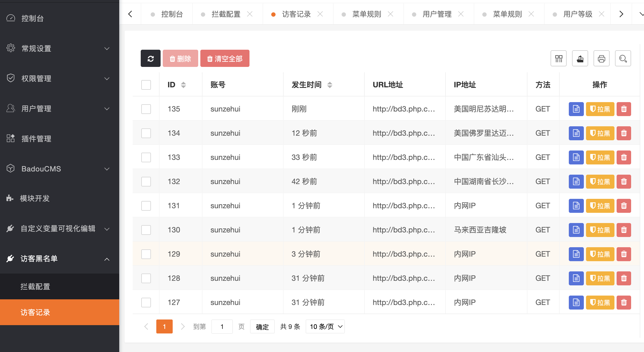Image resolution: width=644 pixels, height=352 pixels.
Task: Click the refresh icon button
Action: [x=150, y=58]
